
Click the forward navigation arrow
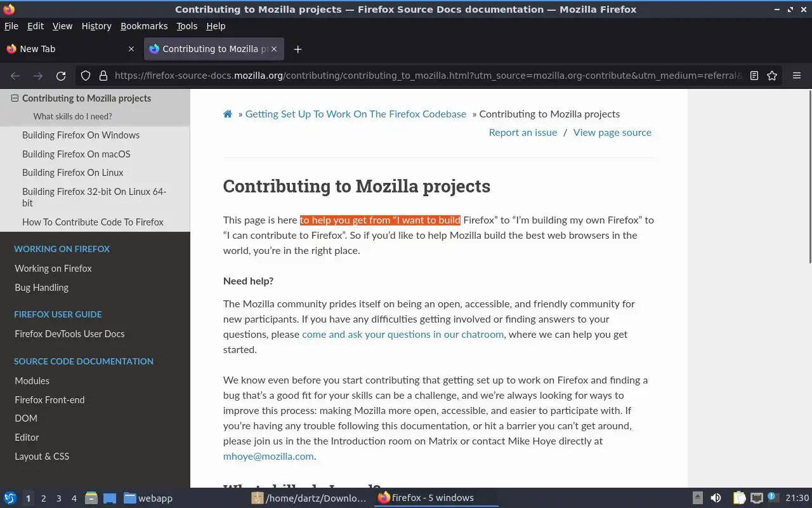38,76
